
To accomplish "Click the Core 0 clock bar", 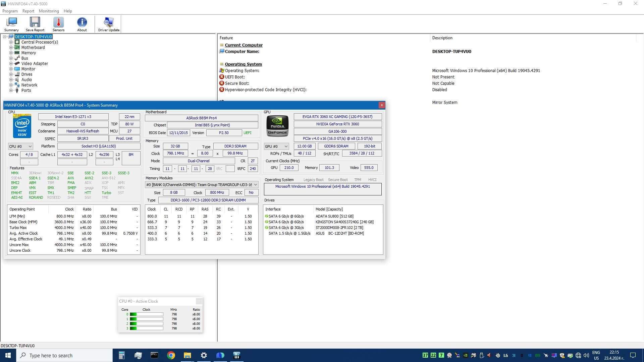I will pyautogui.click(x=147, y=314).
